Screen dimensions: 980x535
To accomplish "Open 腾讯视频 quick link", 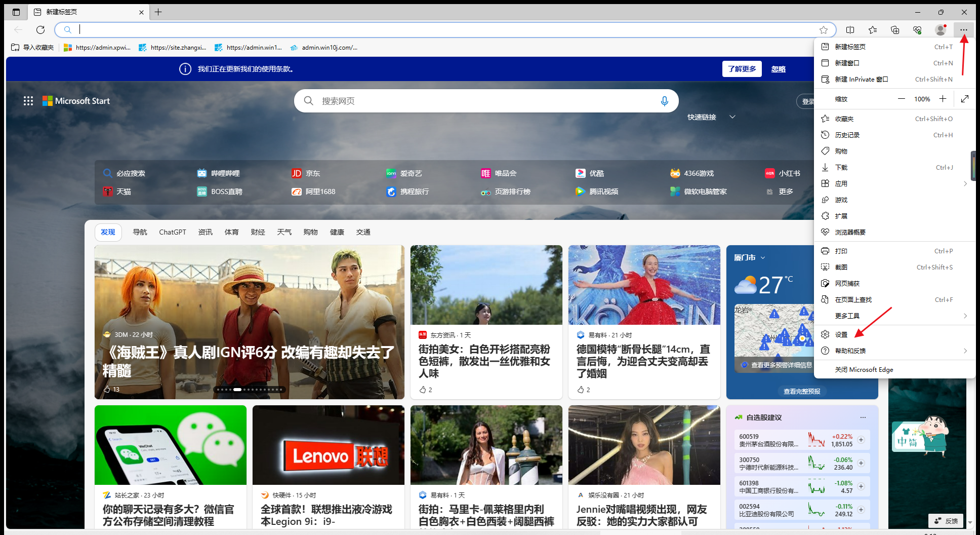I will 597,192.
